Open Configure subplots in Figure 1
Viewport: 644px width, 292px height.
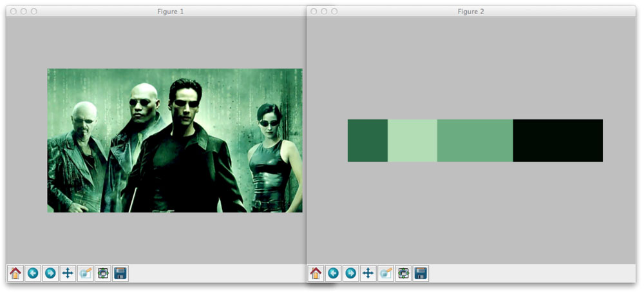coord(102,273)
